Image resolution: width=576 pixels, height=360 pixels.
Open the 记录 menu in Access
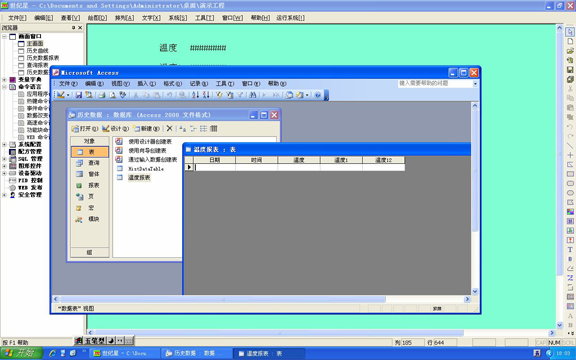[199, 84]
